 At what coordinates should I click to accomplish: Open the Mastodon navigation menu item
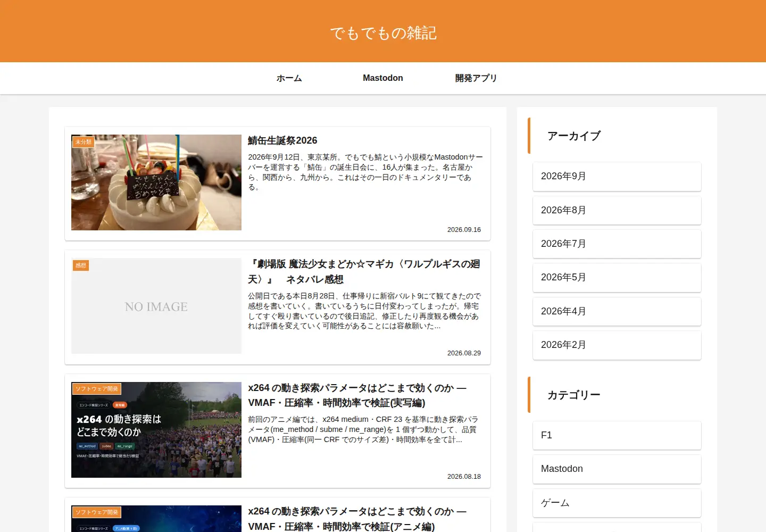click(x=383, y=78)
